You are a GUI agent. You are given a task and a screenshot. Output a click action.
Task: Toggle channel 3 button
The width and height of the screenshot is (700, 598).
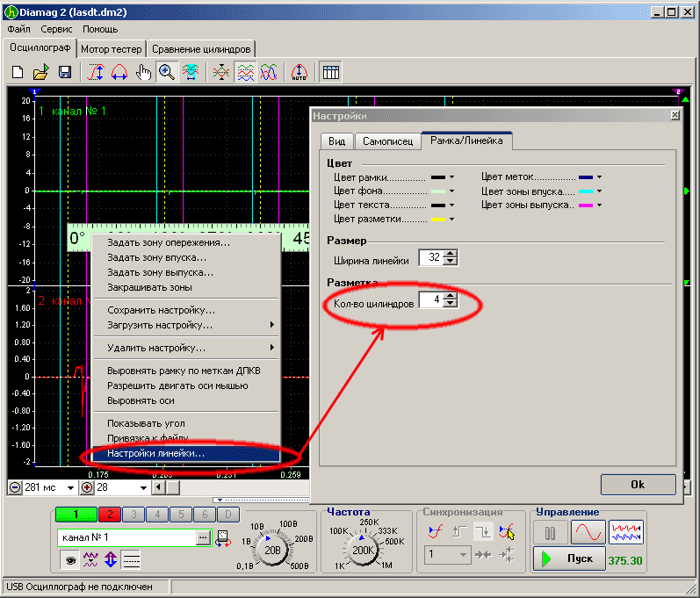click(x=134, y=515)
